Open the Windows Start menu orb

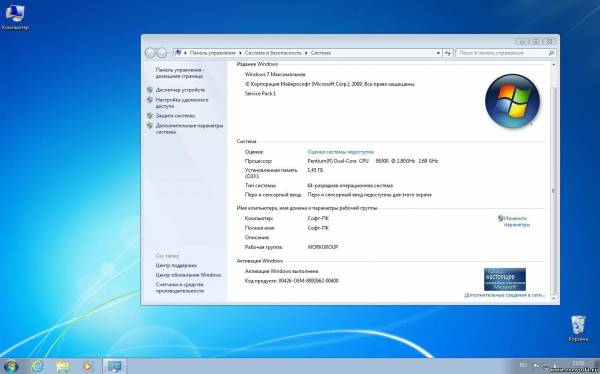[x=11, y=366]
